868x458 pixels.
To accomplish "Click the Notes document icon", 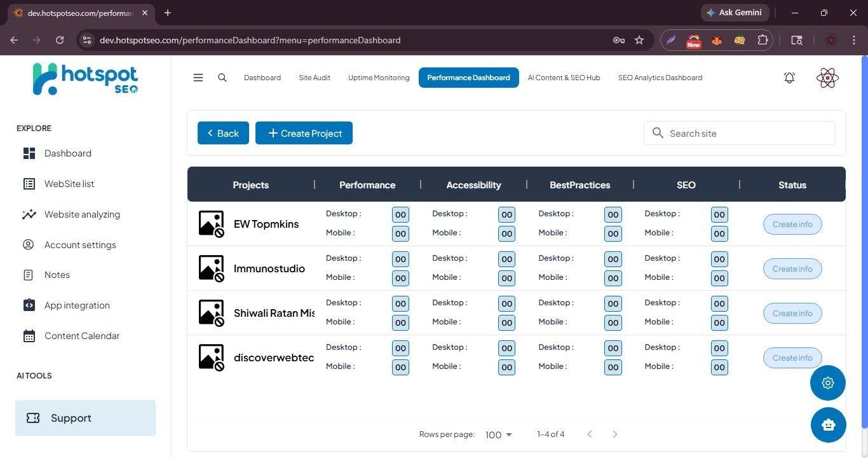I will point(29,275).
